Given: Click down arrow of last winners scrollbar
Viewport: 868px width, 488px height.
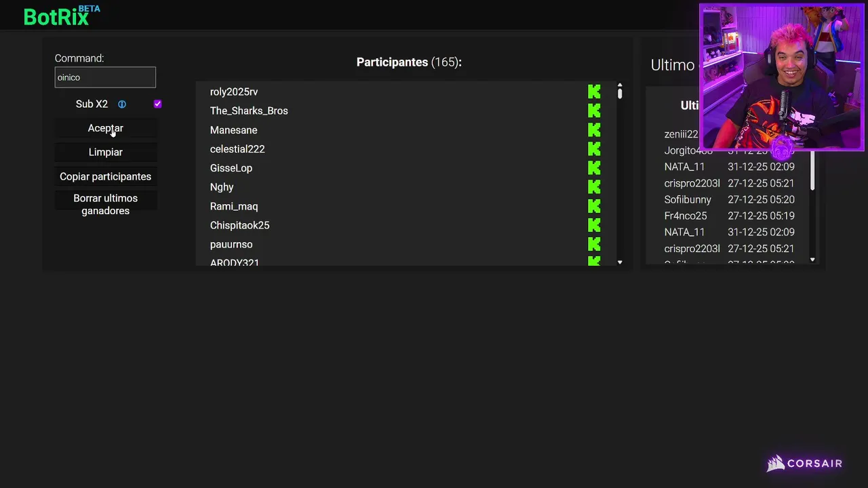Looking at the screenshot, I should pyautogui.click(x=812, y=260).
